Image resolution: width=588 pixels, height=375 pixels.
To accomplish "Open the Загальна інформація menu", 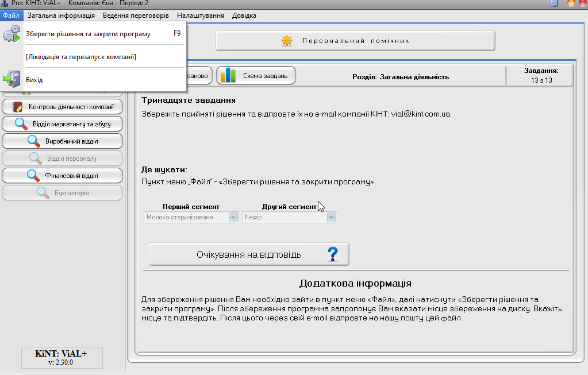I will pyautogui.click(x=61, y=16).
